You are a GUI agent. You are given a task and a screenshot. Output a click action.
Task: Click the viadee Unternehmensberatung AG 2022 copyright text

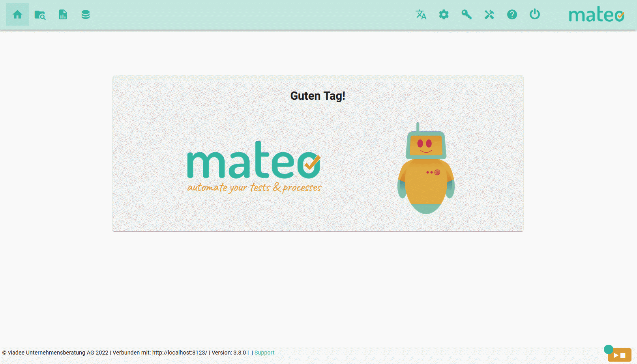(x=55, y=353)
